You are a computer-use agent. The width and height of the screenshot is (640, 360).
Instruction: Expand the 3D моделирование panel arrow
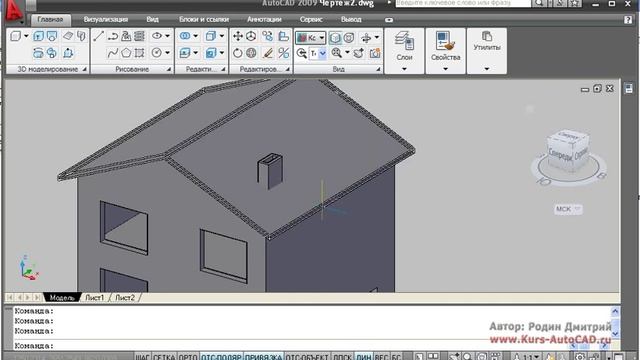[x=84, y=69]
